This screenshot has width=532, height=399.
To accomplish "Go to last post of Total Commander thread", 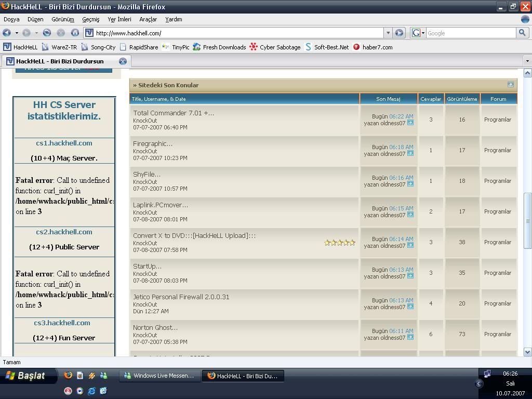I will tap(410, 123).
